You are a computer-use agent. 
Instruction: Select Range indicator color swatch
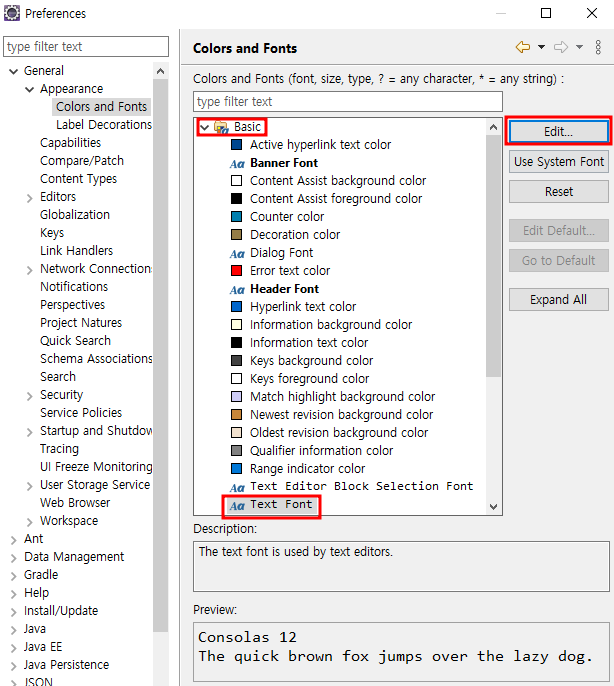pyautogui.click(x=236, y=469)
